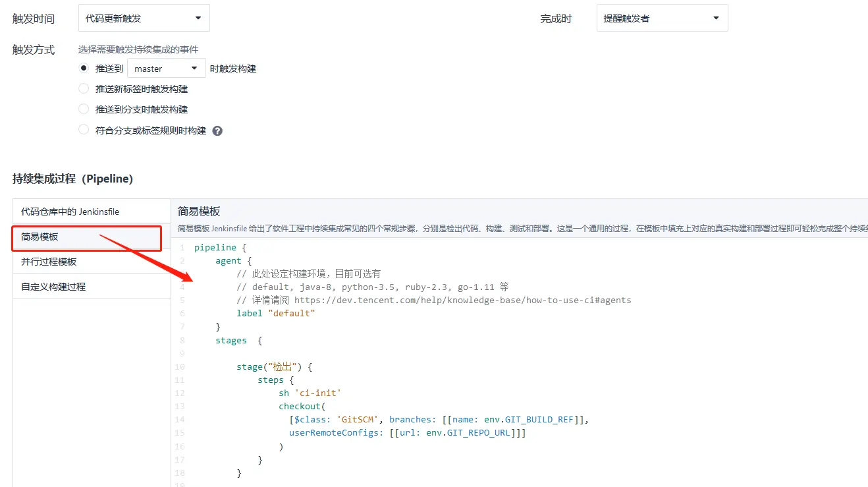
Task: Click the 持续集成过程 (Pipeline) section heading
Action: tap(72, 179)
